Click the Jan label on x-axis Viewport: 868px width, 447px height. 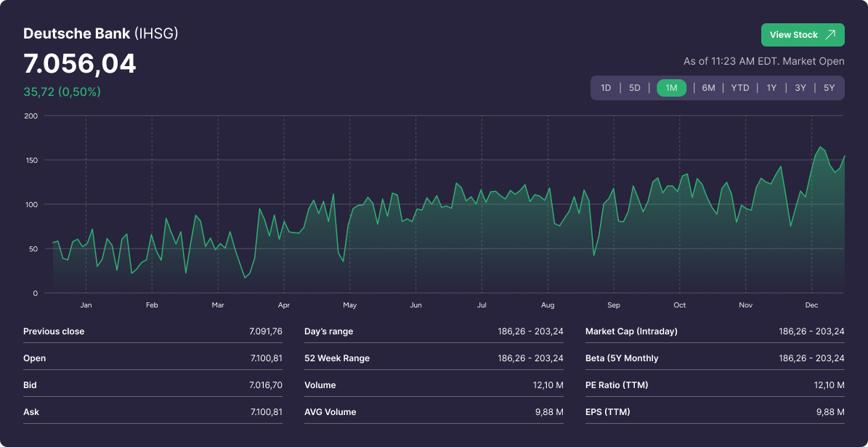pos(86,305)
